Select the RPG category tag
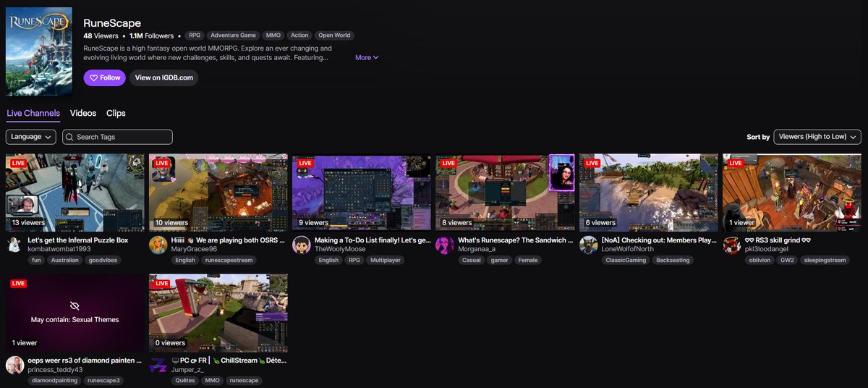Screen dimensions: 868x388 click(195, 35)
